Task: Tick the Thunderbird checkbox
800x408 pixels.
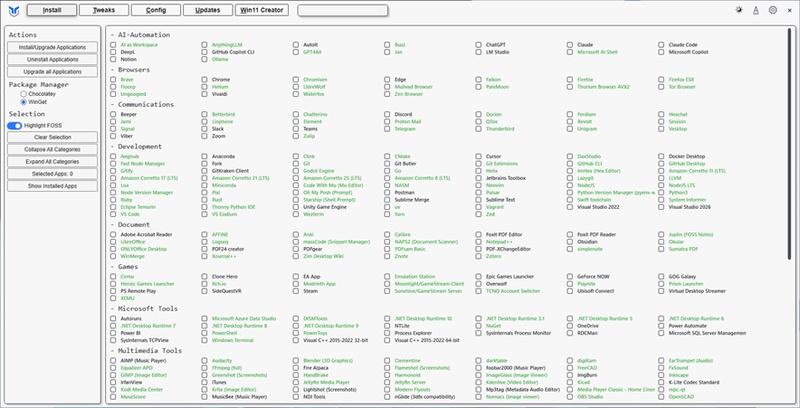Action: pyautogui.click(x=479, y=129)
